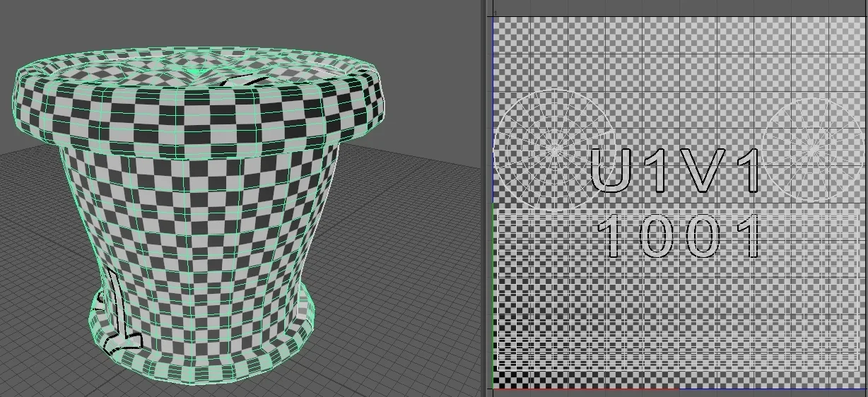The height and width of the screenshot is (397, 868).
Task: Click the number 1 texture on pot side
Action: [122, 313]
